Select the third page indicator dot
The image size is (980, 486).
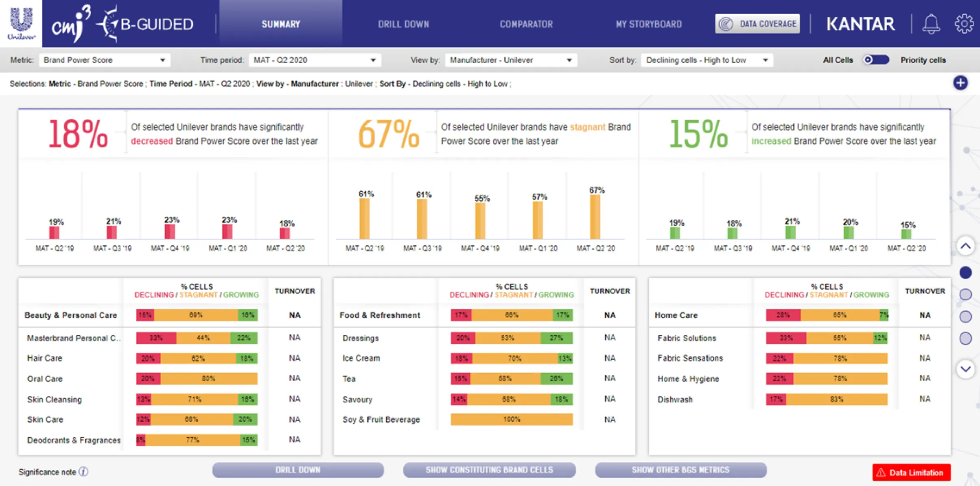[x=965, y=317]
